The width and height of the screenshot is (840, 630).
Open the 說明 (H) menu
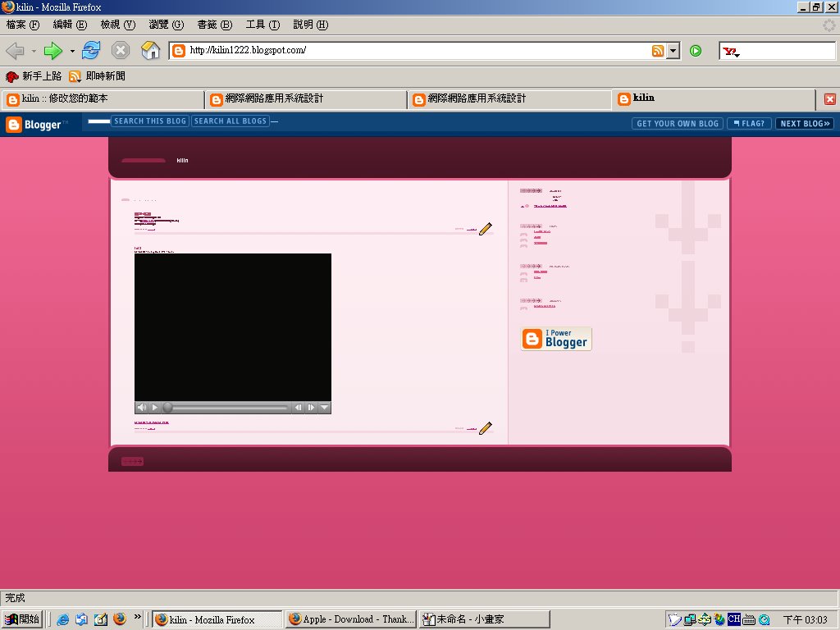[x=311, y=25]
